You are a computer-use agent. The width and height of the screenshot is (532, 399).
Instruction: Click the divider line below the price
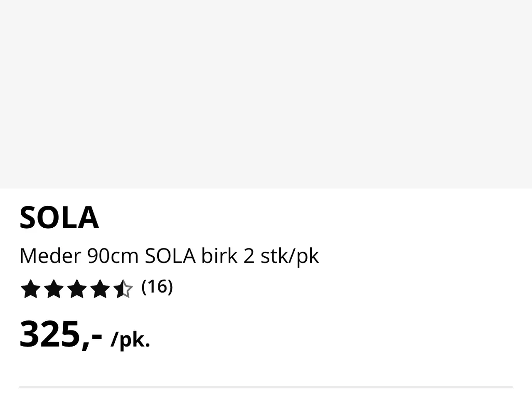(266, 387)
